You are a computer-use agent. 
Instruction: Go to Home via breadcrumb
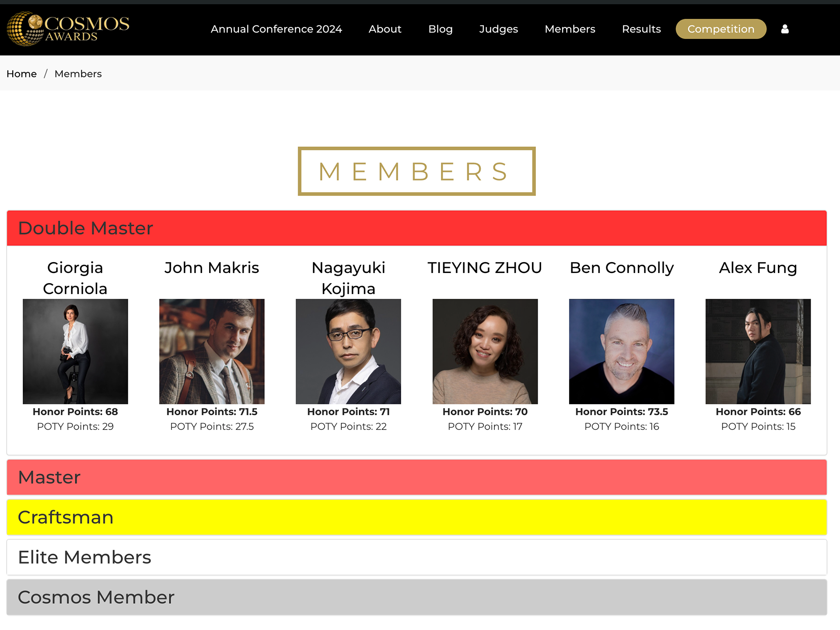pos(21,73)
